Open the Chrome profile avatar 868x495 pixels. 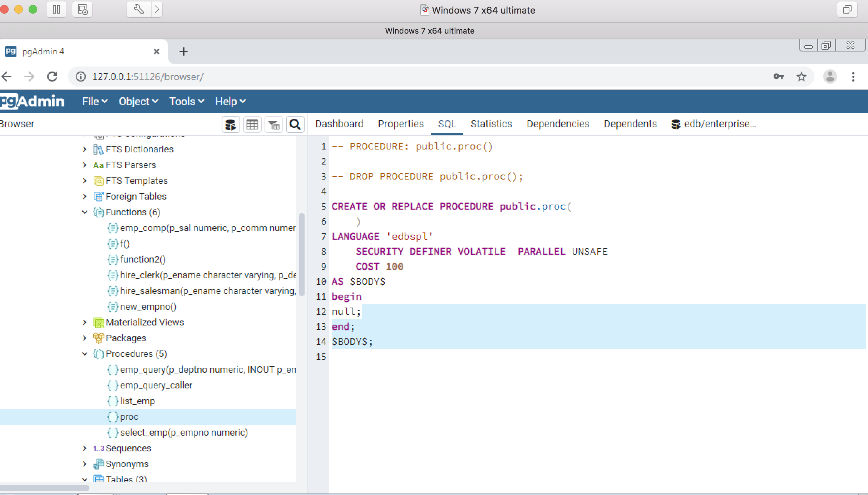(830, 77)
